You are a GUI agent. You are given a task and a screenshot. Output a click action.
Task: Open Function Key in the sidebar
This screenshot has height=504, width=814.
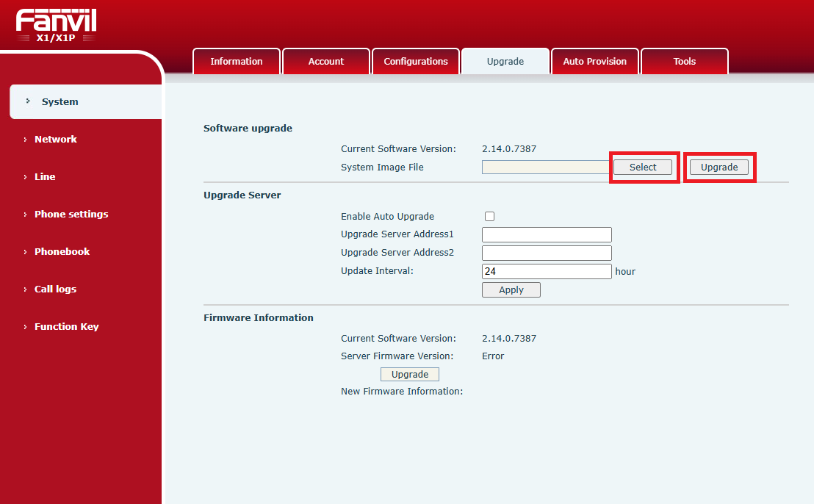(66, 327)
